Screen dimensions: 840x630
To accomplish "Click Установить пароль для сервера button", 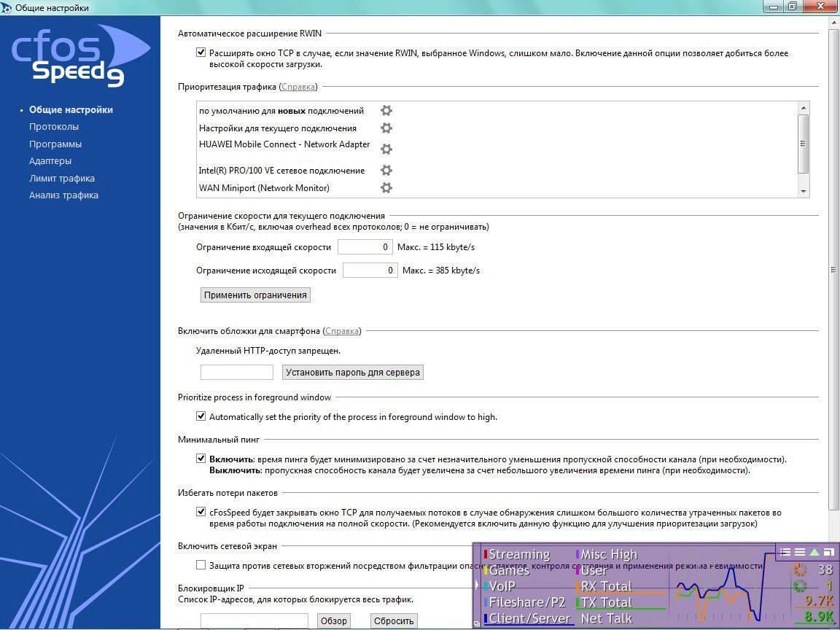I will (x=352, y=373).
